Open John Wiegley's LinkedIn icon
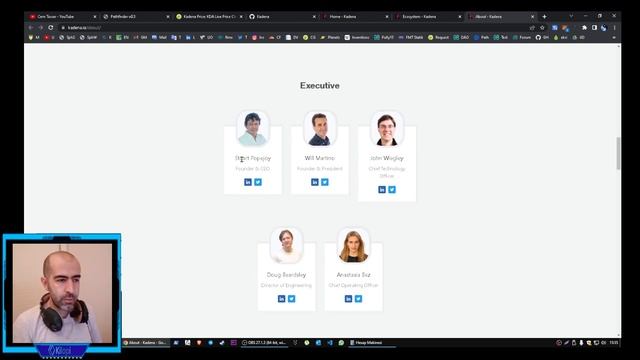The width and height of the screenshot is (640, 360). [382, 189]
